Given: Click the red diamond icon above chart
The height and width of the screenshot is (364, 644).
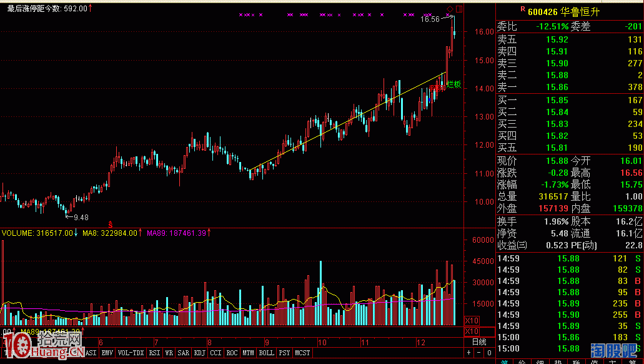Looking at the screenshot, I should 450,9.
